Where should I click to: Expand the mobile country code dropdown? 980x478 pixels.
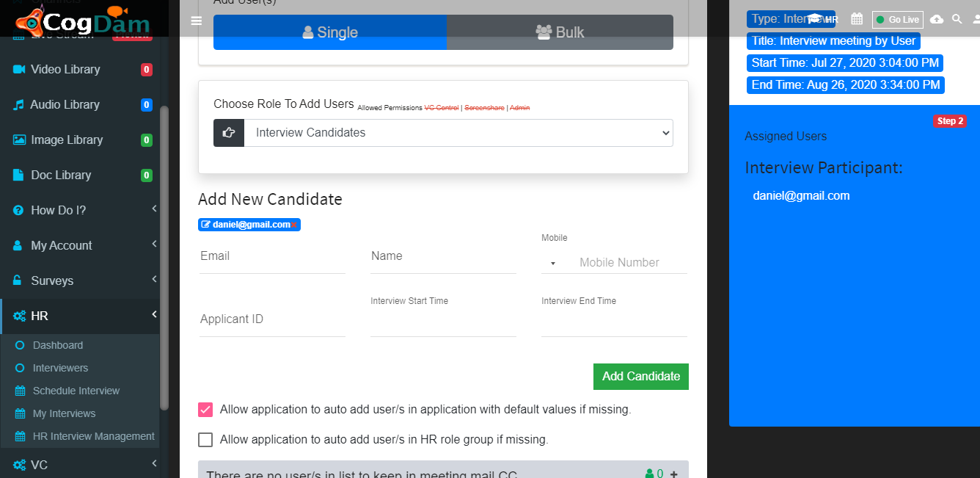point(553,263)
